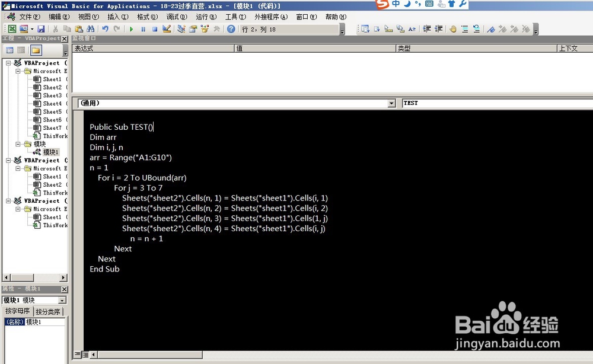Click the Comment Block icon
Viewport: 593px width, 364px height.
464,29
